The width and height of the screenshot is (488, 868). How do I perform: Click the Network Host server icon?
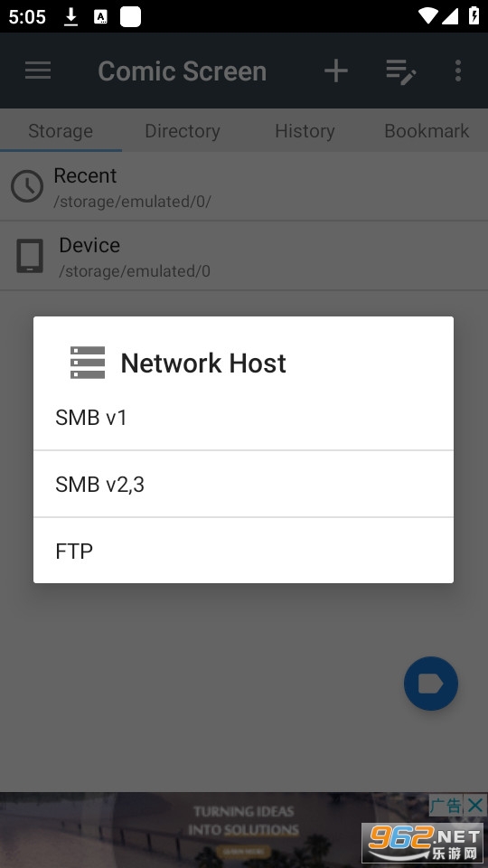pos(88,363)
